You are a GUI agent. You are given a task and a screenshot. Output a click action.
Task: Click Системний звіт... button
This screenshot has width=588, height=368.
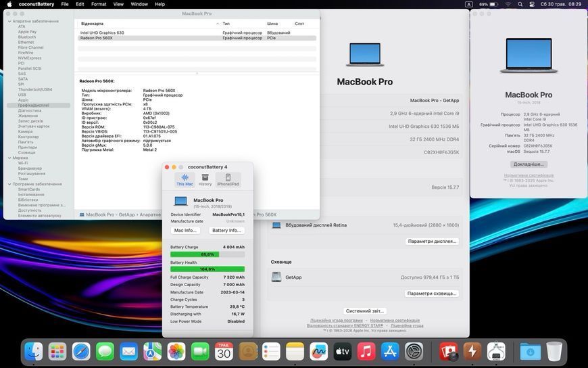(365, 311)
